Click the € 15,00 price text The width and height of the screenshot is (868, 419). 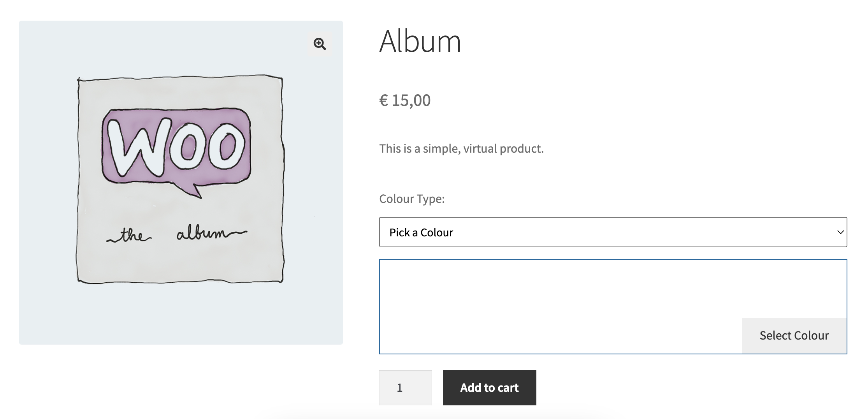404,100
